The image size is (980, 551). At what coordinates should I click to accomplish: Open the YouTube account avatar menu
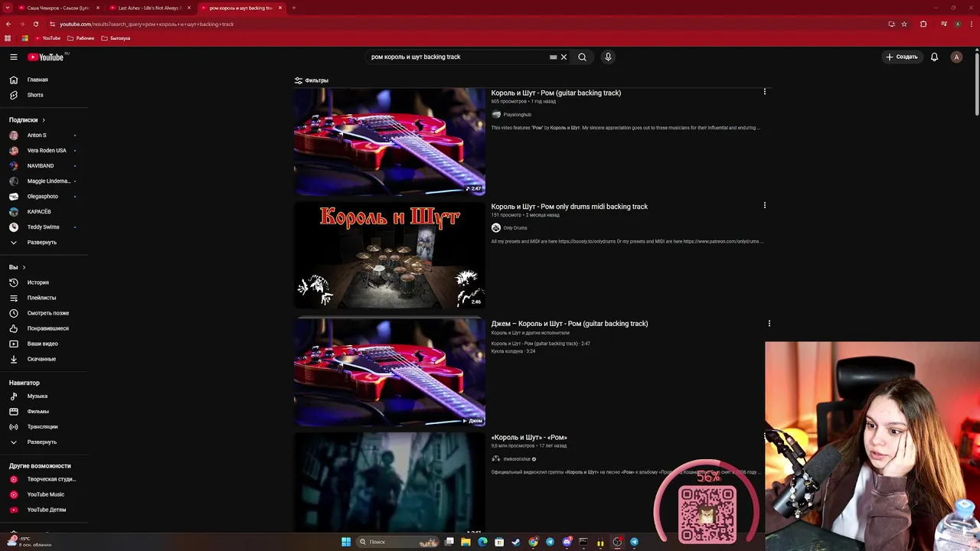[x=956, y=57]
